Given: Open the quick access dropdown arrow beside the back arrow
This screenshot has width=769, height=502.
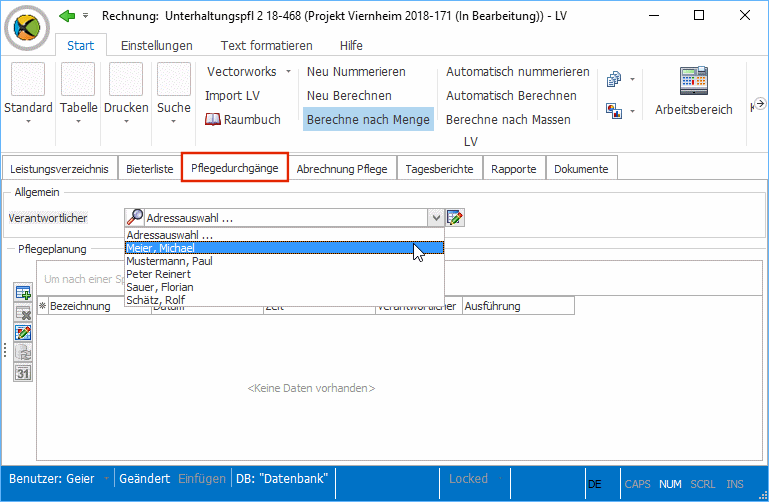Looking at the screenshot, I should 85,16.
